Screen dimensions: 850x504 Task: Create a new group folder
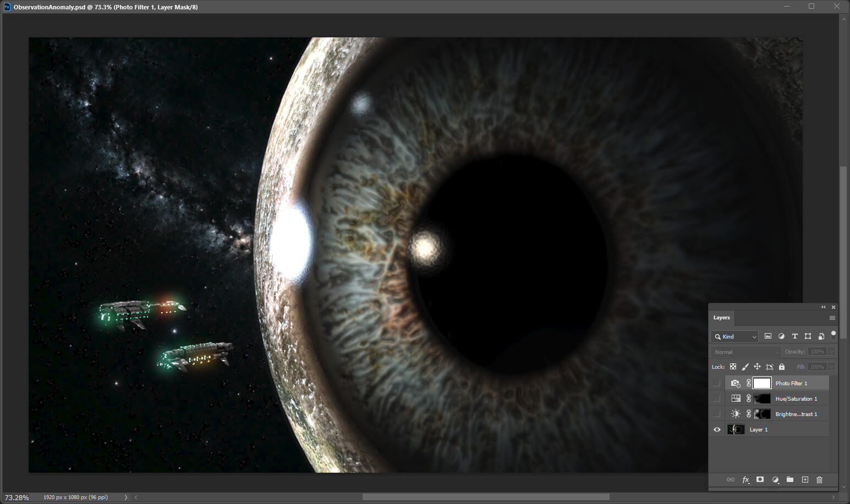790,480
